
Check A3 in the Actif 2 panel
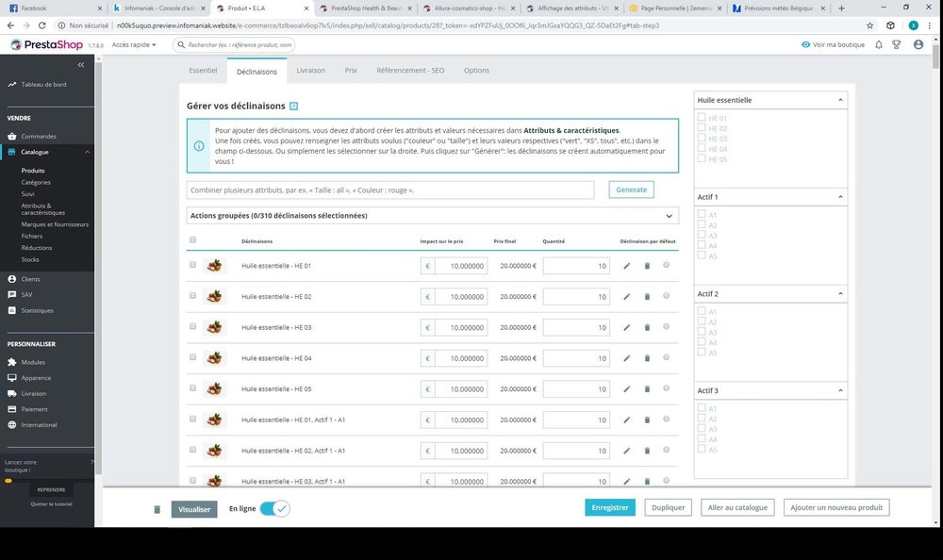[702, 332]
